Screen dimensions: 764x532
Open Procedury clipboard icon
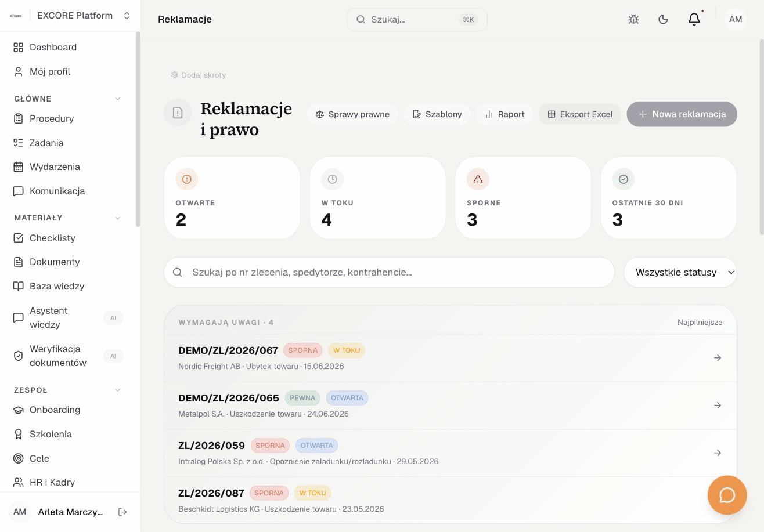(x=19, y=119)
